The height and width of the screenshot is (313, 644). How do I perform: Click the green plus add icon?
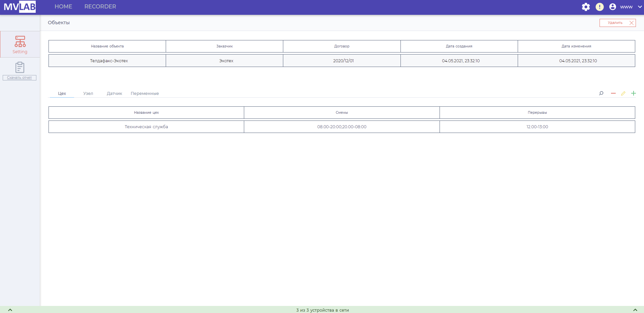click(634, 93)
